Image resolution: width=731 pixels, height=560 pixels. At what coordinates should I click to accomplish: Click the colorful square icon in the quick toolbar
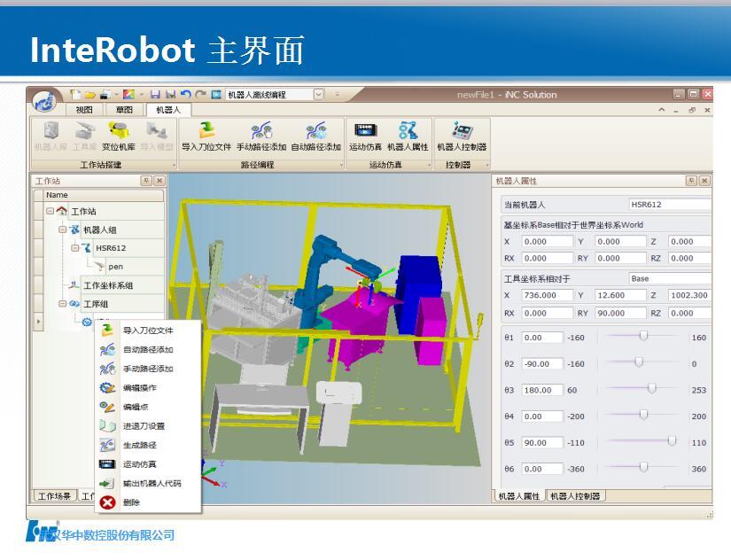[128, 95]
